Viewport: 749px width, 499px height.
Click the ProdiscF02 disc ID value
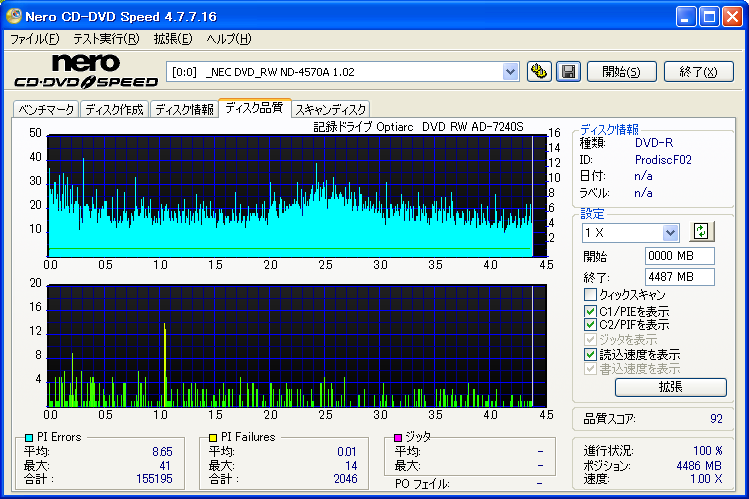663,160
